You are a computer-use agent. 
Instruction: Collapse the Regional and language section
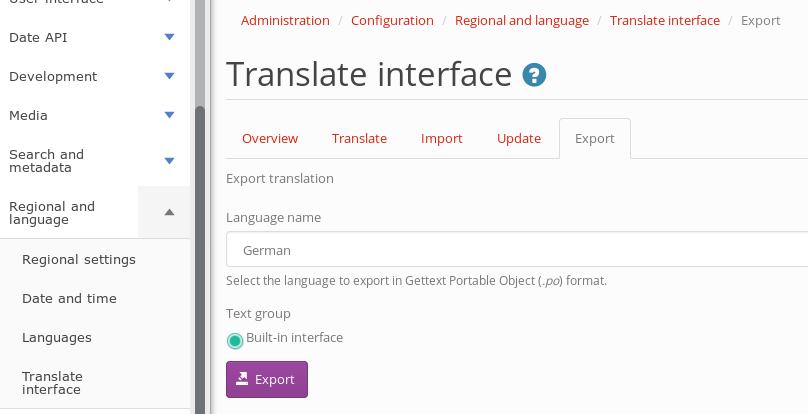click(x=169, y=212)
